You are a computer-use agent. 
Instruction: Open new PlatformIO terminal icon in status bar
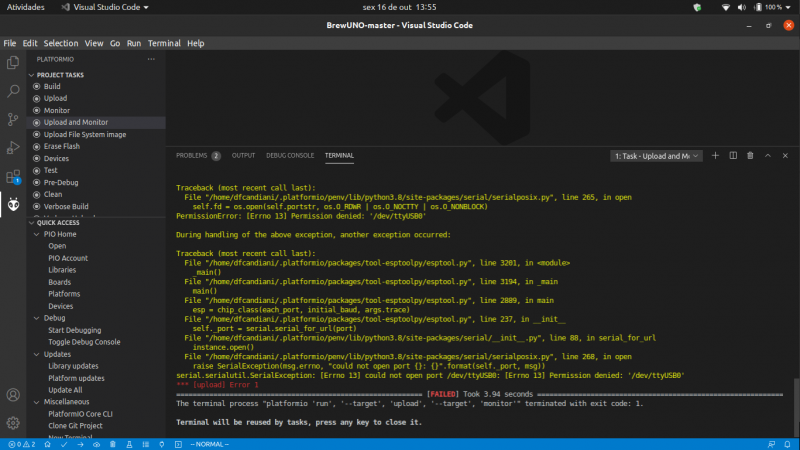click(x=178, y=444)
